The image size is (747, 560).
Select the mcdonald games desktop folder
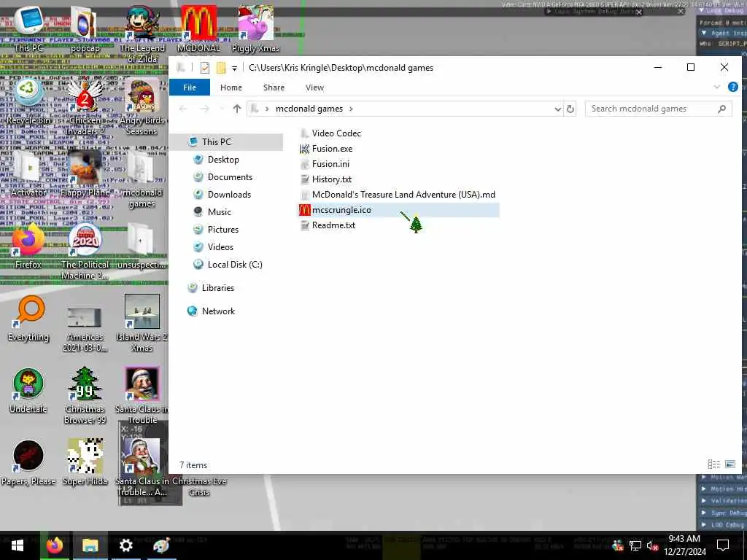(142, 179)
